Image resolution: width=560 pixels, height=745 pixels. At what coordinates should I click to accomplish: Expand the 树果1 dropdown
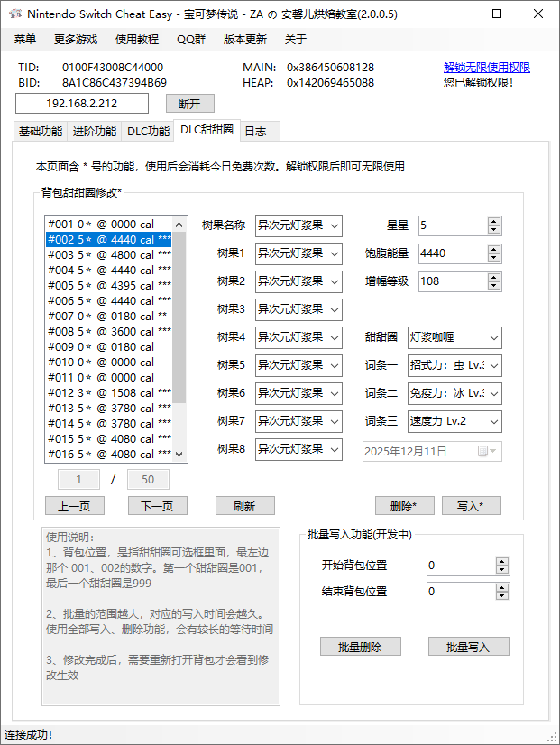[335, 254]
